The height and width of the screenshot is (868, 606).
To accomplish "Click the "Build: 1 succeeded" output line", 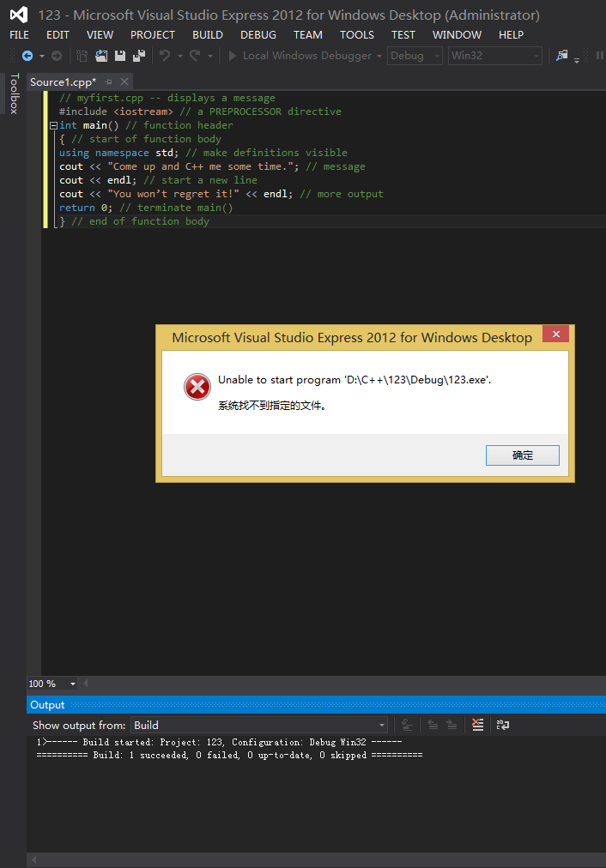I will [229, 755].
